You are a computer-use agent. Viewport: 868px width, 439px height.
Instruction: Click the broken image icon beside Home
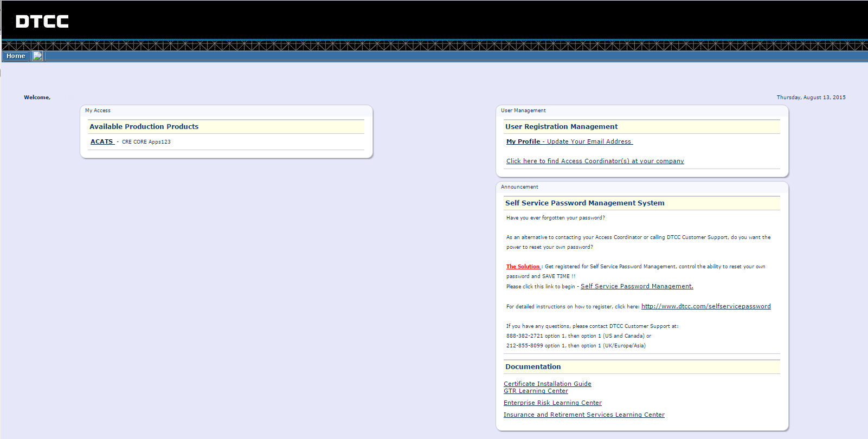pyautogui.click(x=37, y=56)
